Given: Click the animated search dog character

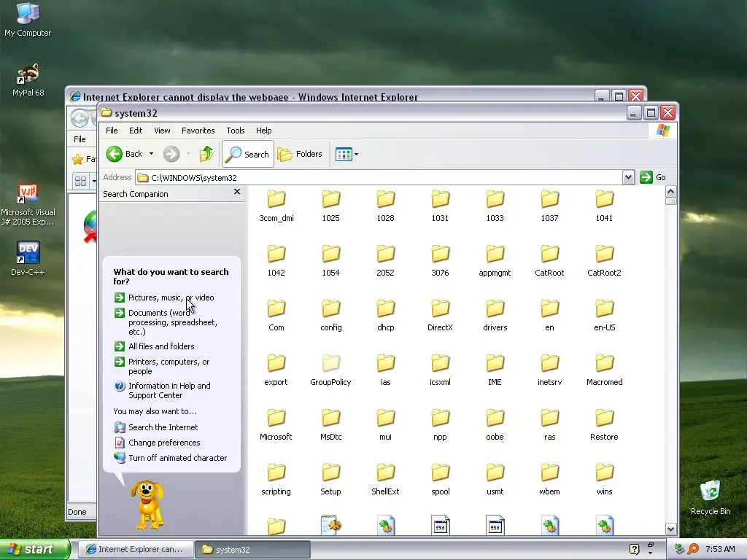Looking at the screenshot, I should coord(148,505).
